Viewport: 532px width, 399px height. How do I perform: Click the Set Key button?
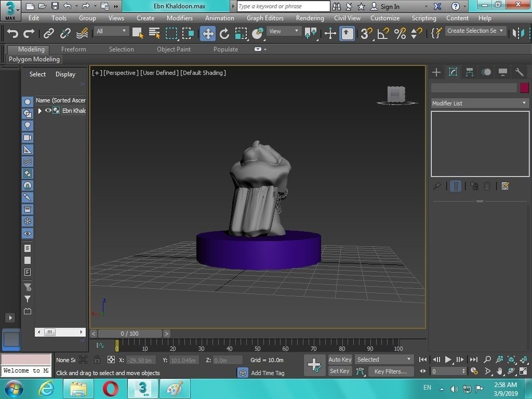[x=340, y=371]
